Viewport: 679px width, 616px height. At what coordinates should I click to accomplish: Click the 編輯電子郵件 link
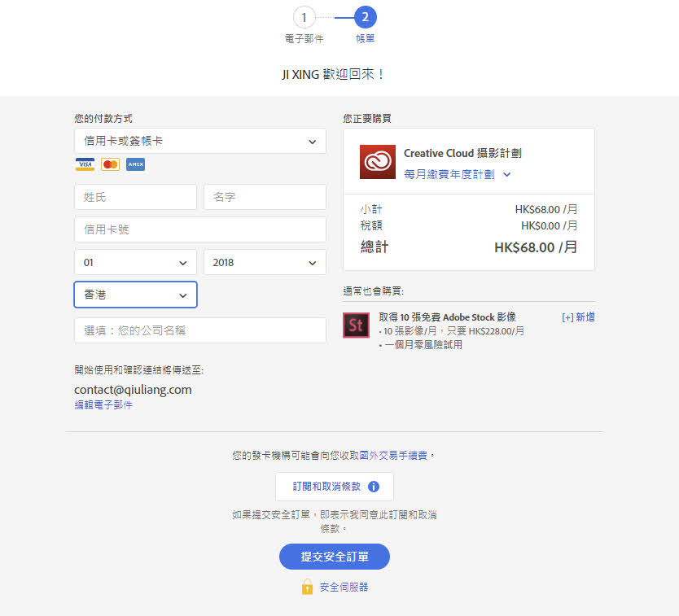(x=103, y=404)
